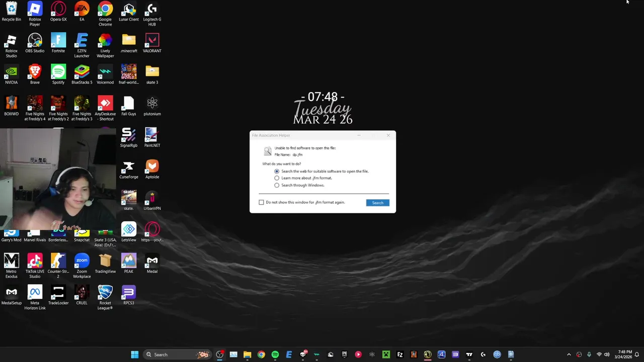This screenshot has height=362, width=644.
Task: Show hidden system tray icons
Action: pos(569,354)
